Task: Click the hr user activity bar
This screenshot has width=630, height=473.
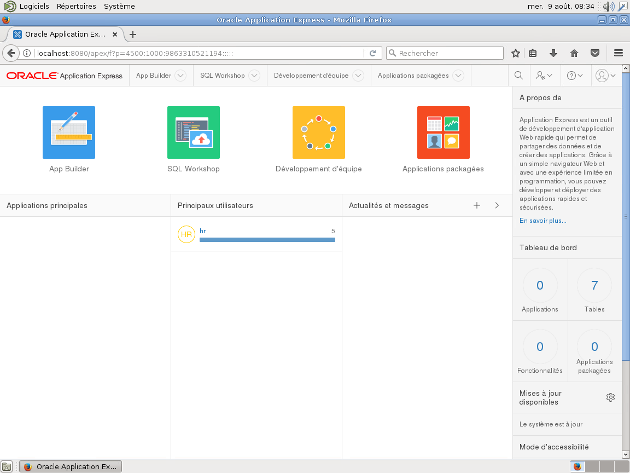Action: [x=267, y=240]
